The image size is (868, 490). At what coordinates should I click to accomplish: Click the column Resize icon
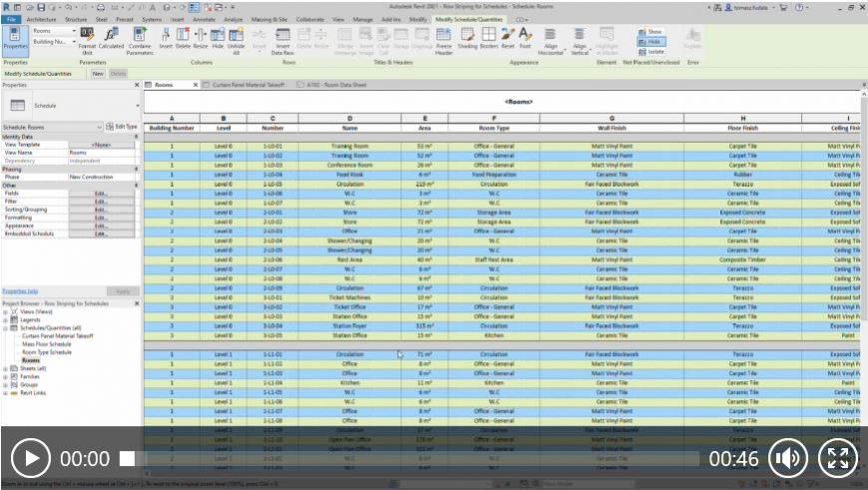(x=201, y=38)
